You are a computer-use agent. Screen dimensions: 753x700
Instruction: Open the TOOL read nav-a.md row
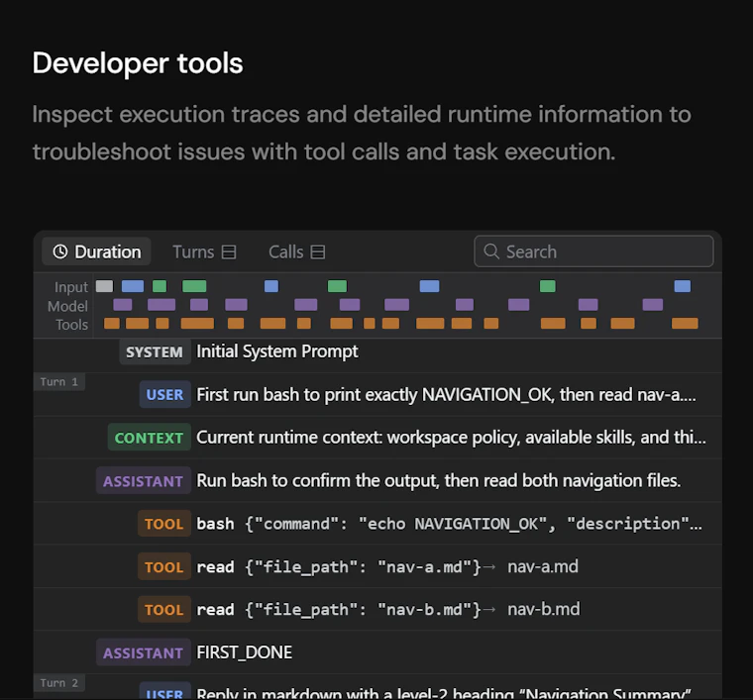click(x=377, y=566)
